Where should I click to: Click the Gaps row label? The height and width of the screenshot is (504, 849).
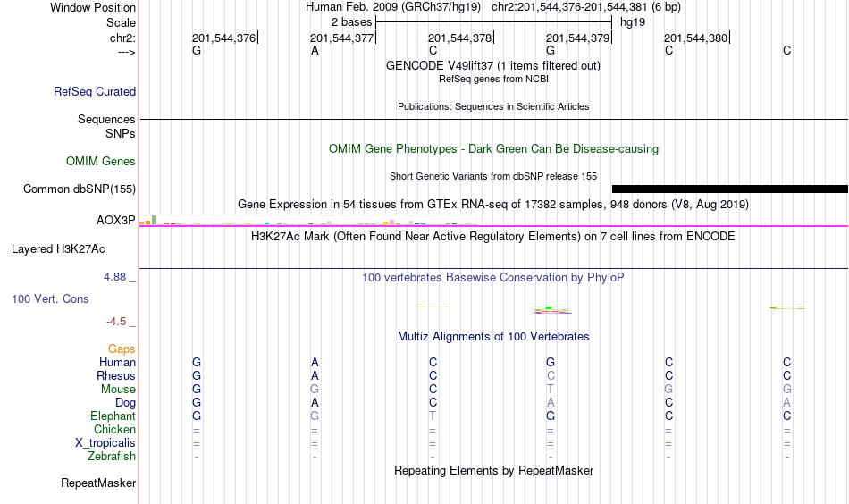[122, 349]
